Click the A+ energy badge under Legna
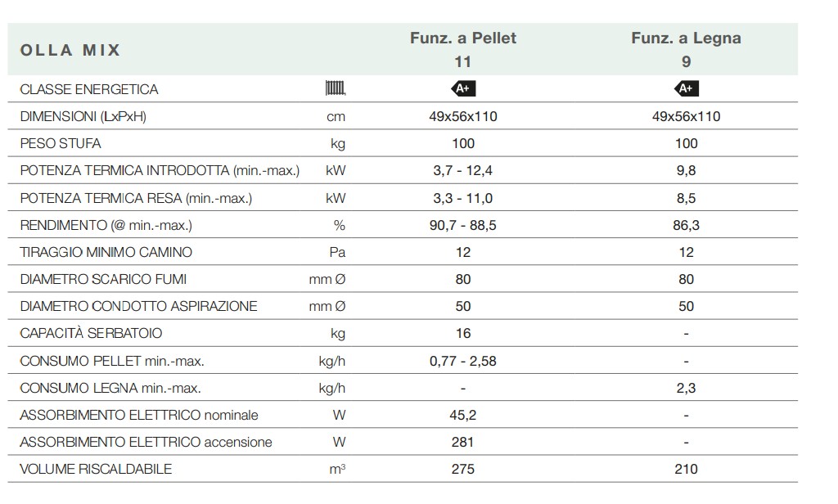 tap(686, 88)
